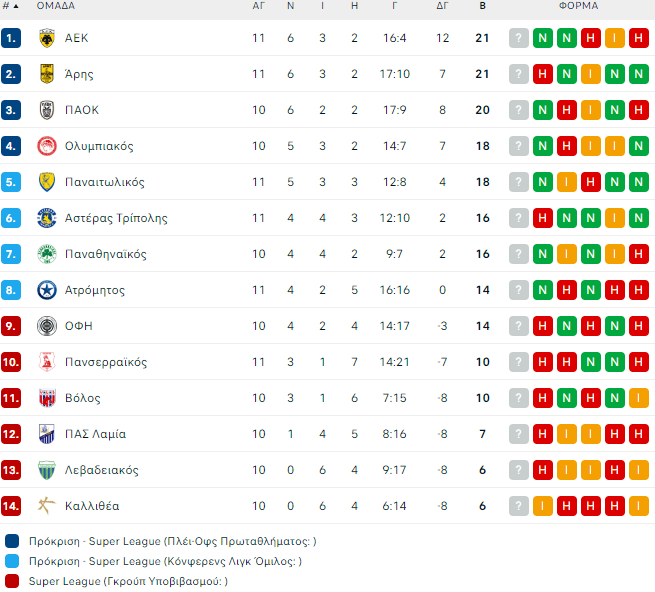Select the ΔΓ goal difference header
655x592 pixels.
[x=442, y=6]
